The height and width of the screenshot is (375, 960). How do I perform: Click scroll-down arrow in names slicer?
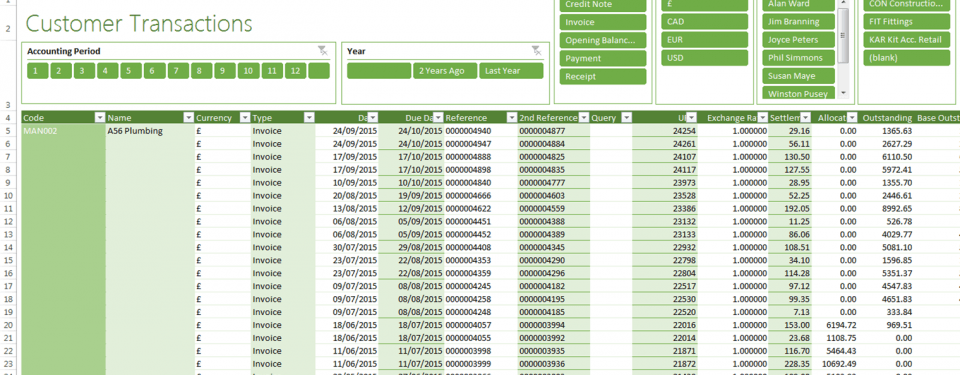pos(844,93)
